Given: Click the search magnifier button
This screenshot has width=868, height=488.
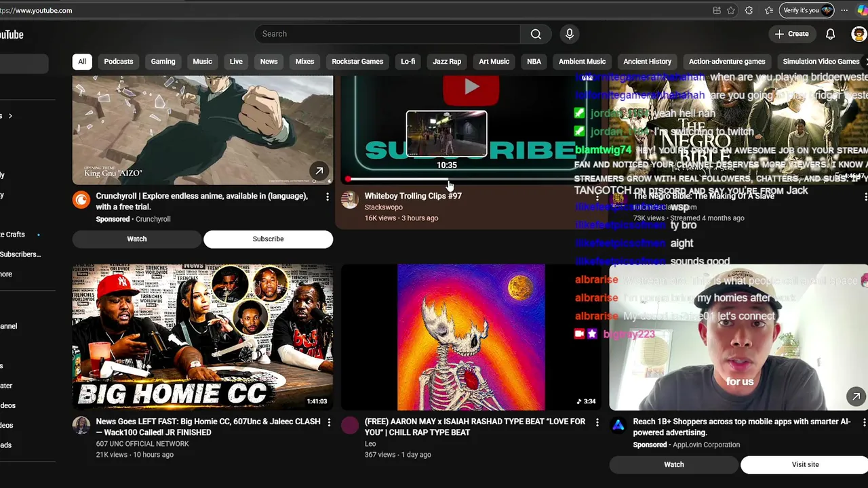Looking at the screenshot, I should 536,34.
